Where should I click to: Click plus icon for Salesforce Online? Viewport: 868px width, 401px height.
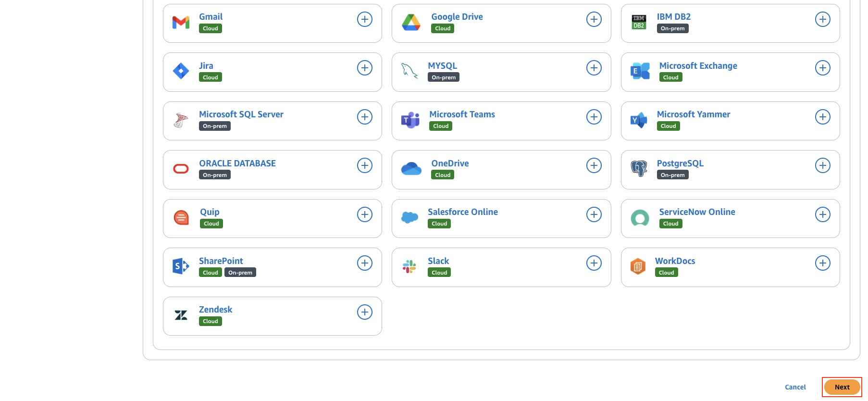pos(594,214)
